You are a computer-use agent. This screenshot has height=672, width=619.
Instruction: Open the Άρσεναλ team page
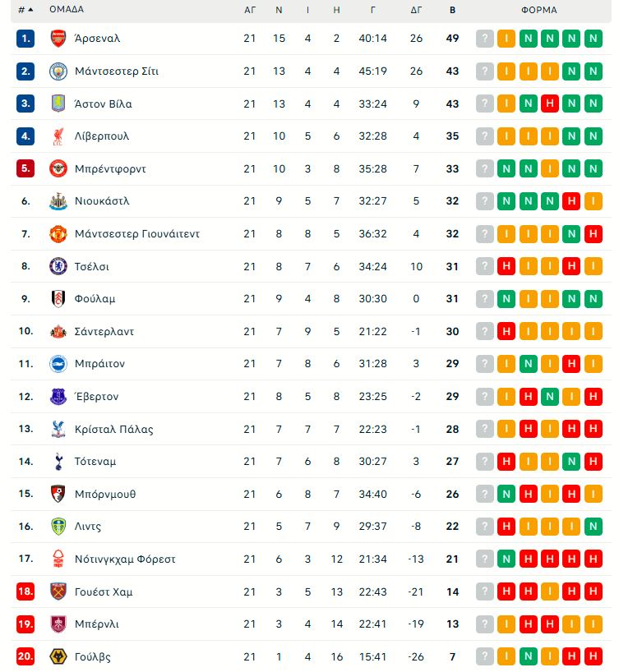[97, 38]
